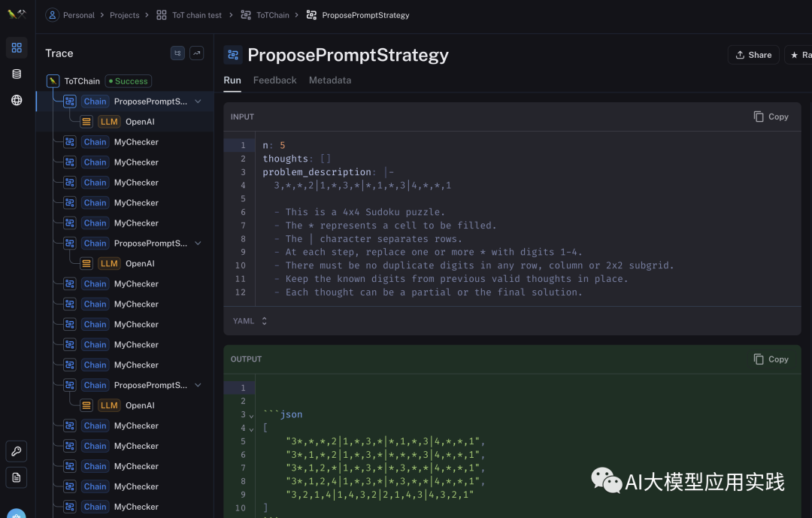Switch to the Metadata tab

point(330,80)
